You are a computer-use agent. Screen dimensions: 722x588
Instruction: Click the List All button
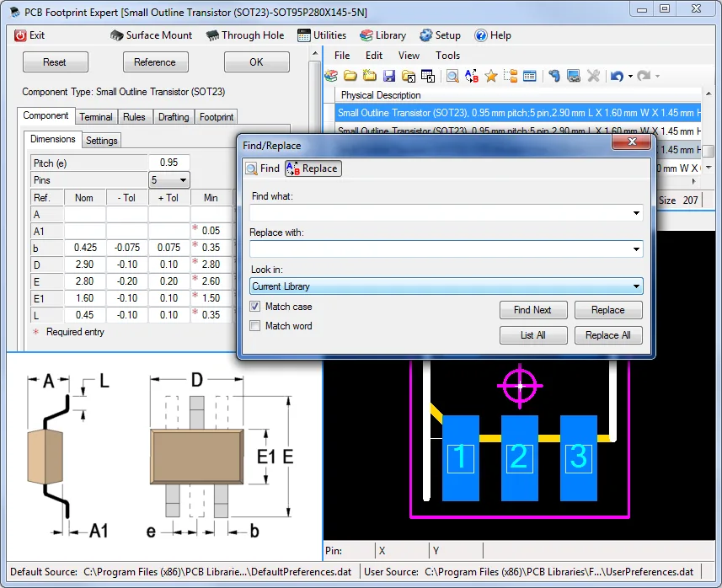pyautogui.click(x=533, y=335)
